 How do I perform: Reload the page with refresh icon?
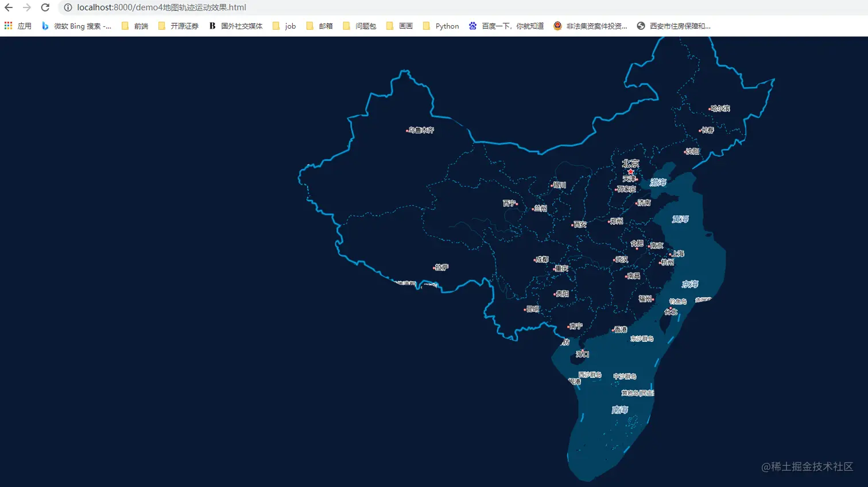click(x=45, y=7)
